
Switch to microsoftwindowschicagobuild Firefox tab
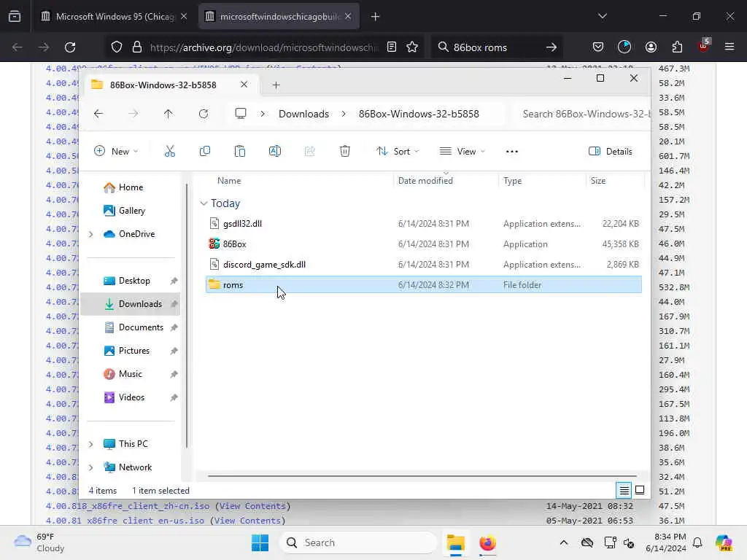pyautogui.click(x=279, y=16)
